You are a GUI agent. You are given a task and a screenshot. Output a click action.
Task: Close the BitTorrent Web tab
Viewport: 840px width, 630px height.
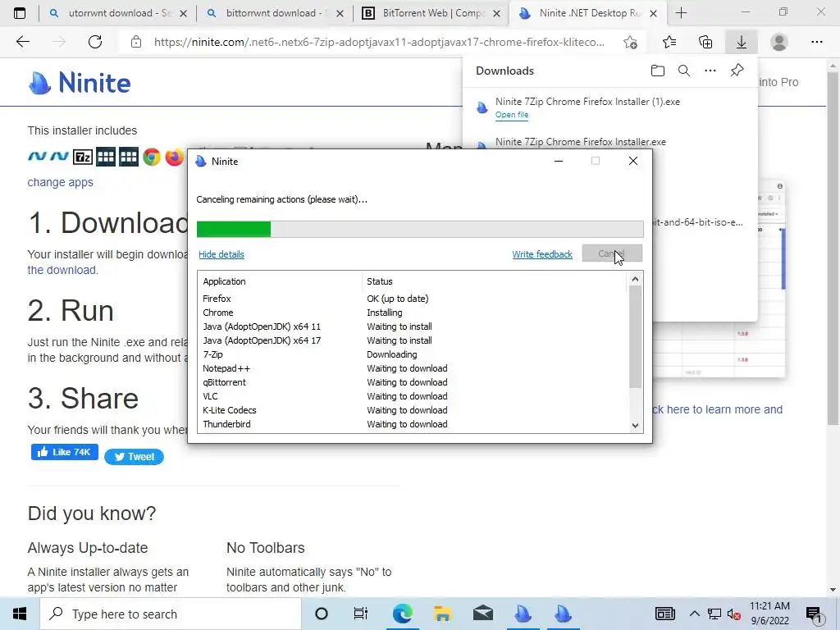496,13
